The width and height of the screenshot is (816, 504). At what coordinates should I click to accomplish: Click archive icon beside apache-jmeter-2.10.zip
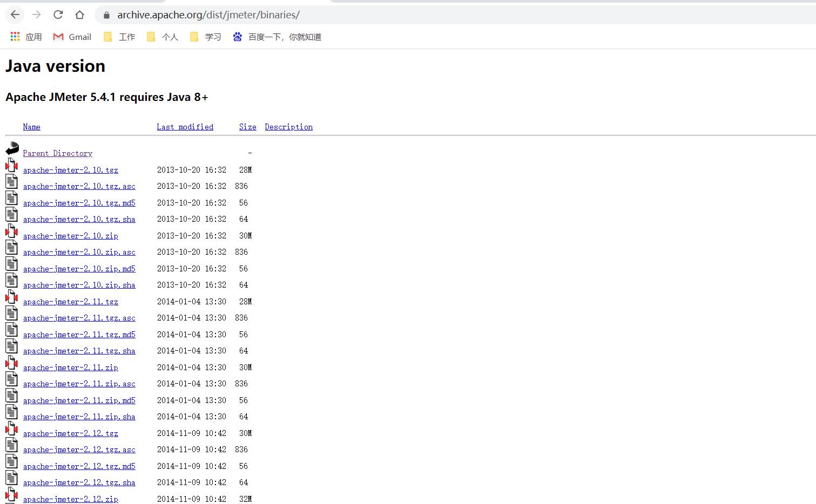pyautogui.click(x=11, y=231)
